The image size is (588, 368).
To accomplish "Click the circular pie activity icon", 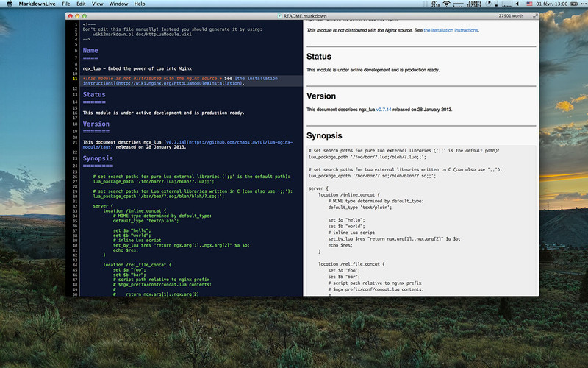I will 488,4.
